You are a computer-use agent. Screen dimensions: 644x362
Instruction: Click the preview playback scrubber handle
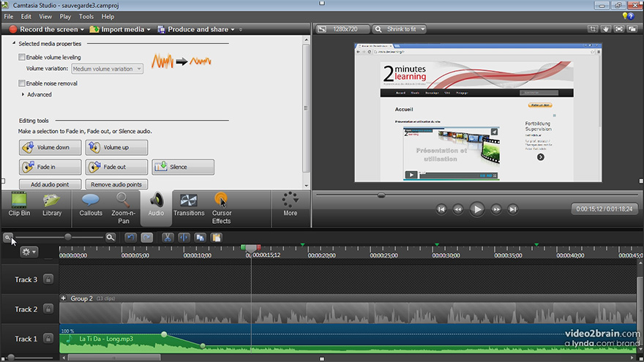[x=381, y=195]
